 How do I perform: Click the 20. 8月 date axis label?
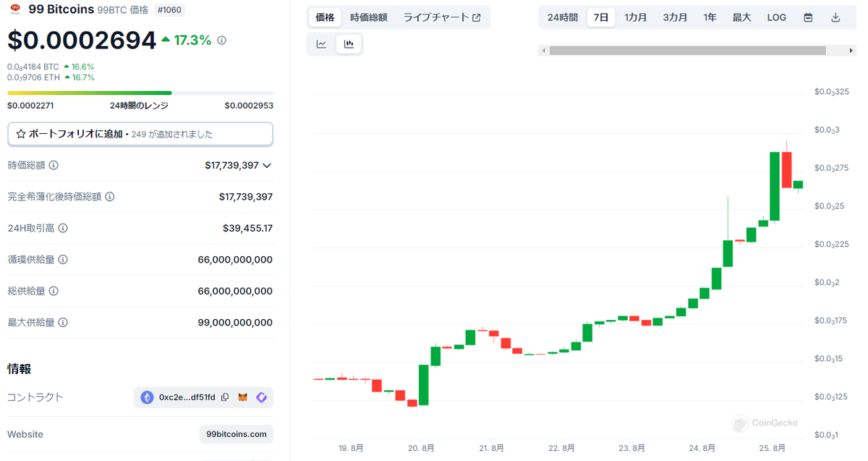click(421, 449)
